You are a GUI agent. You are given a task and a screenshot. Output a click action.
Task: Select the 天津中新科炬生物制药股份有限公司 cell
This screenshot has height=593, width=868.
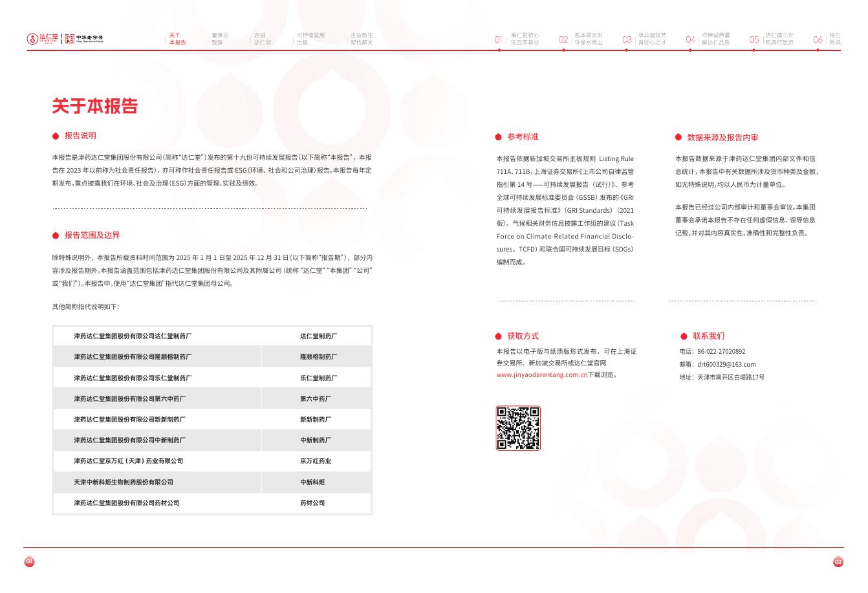[124, 482]
